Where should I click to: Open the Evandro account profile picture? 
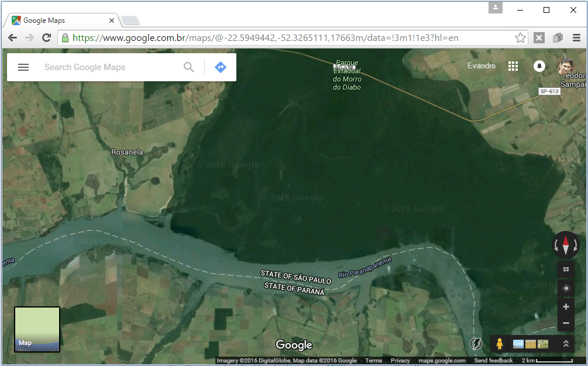click(566, 67)
